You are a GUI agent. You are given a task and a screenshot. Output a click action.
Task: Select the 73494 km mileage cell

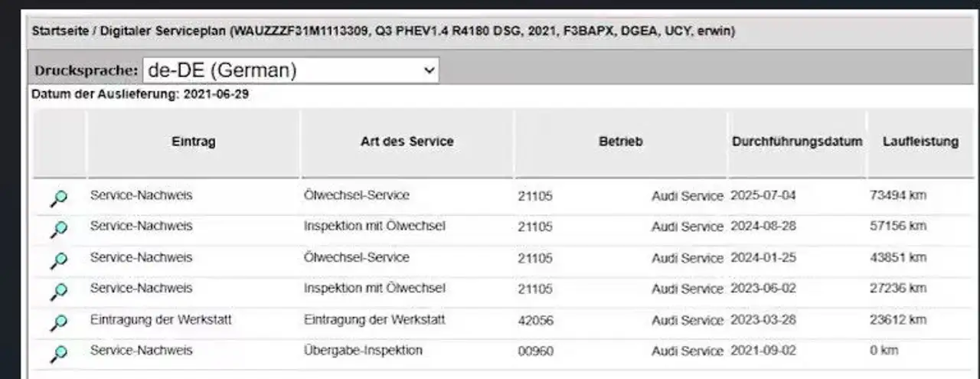point(898,195)
